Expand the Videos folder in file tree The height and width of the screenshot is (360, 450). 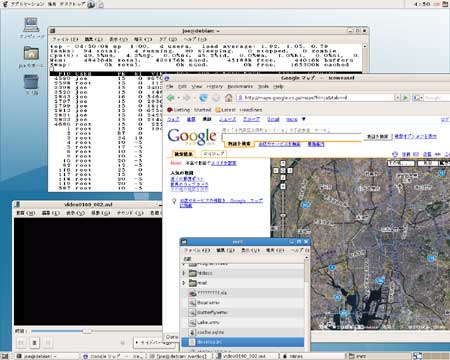[x=184, y=273]
